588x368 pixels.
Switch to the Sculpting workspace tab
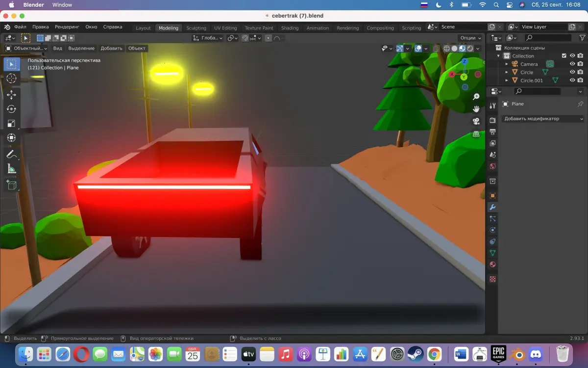click(x=196, y=28)
